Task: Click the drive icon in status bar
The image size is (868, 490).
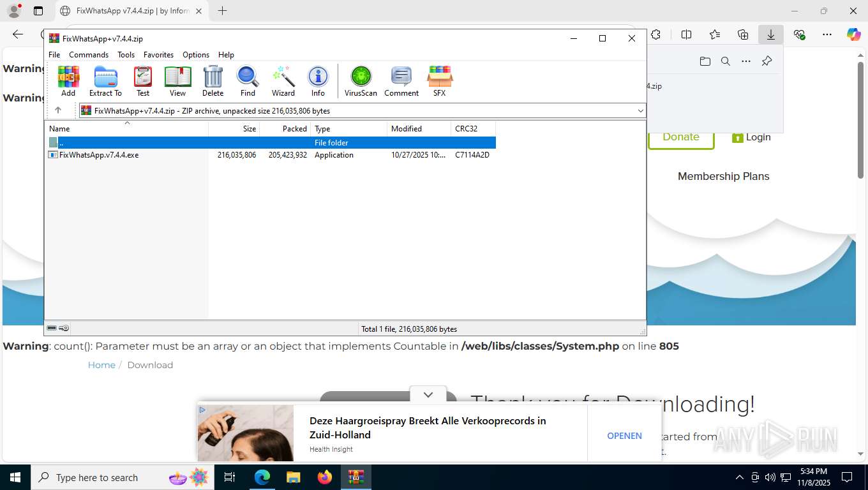Action: tap(52, 328)
